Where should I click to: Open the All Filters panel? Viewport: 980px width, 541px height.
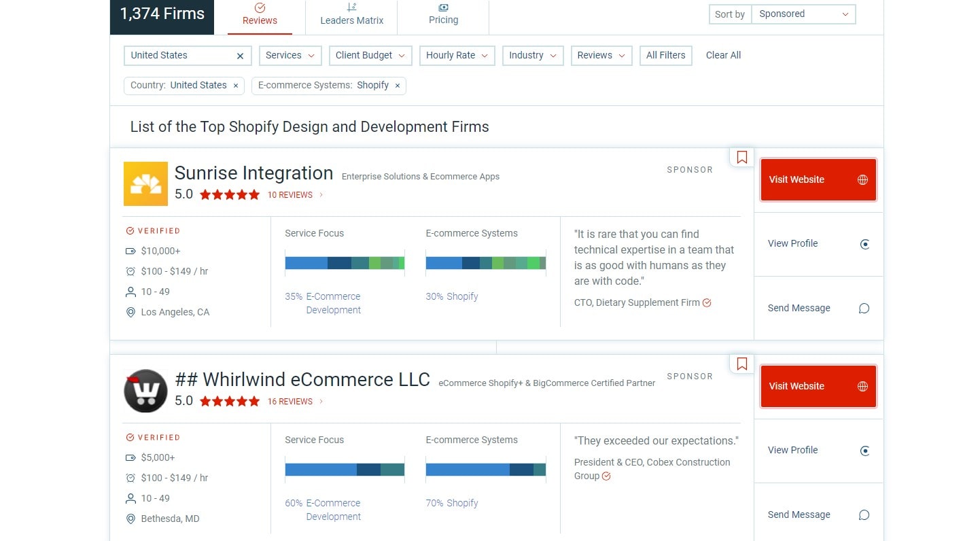point(666,56)
